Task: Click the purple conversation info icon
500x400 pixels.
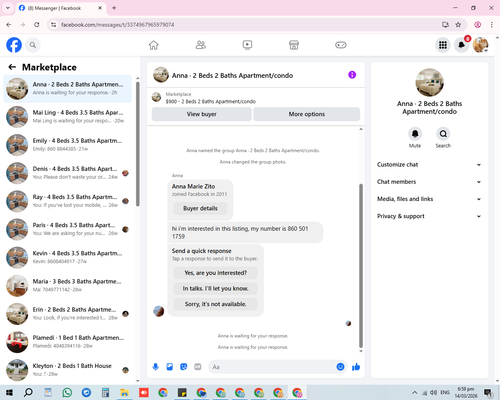Action: click(352, 75)
